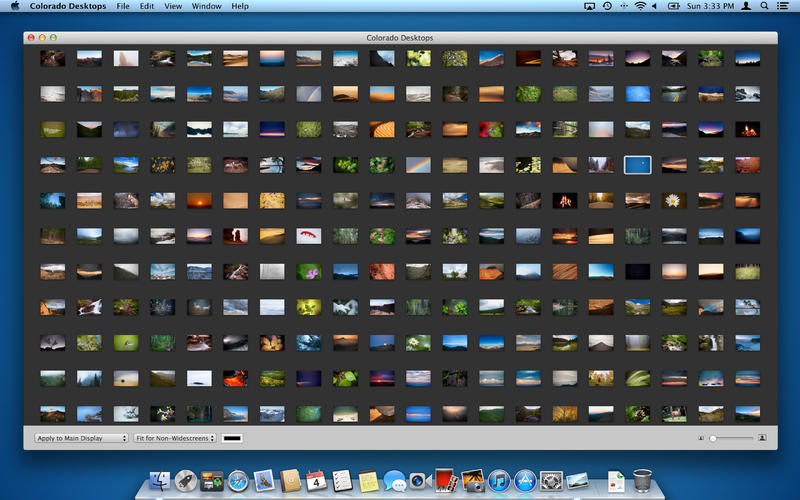Image resolution: width=800 pixels, height=500 pixels.
Task: Open the App Store dock icon
Action: pyautogui.click(x=525, y=481)
